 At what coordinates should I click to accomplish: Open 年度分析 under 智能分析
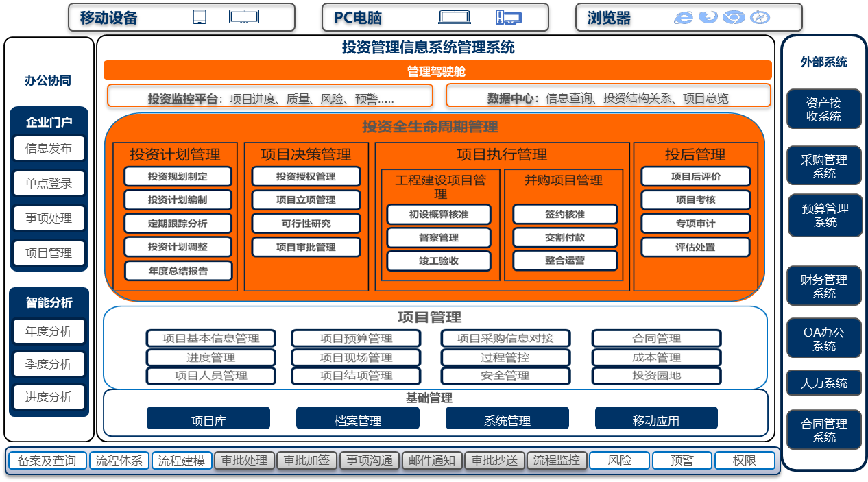pyautogui.click(x=49, y=331)
